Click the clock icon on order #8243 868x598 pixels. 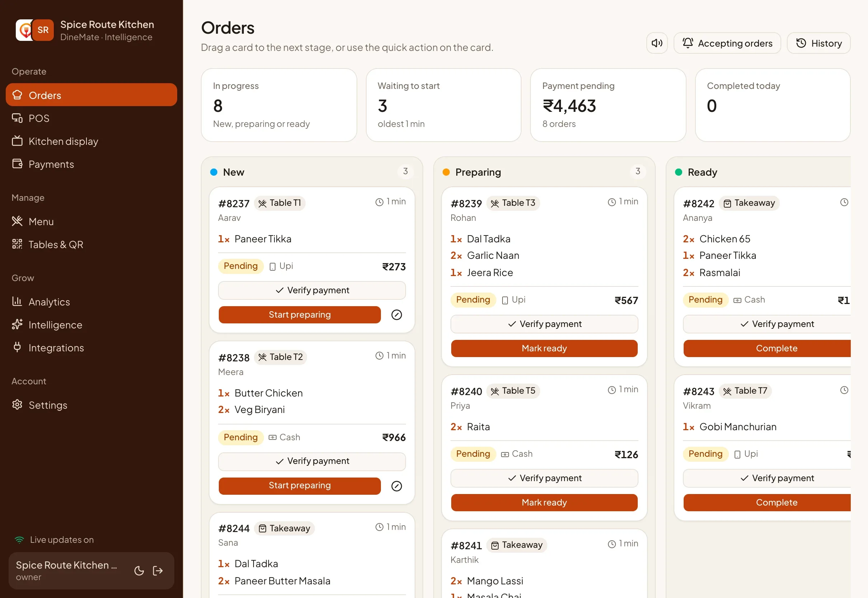[x=844, y=390]
